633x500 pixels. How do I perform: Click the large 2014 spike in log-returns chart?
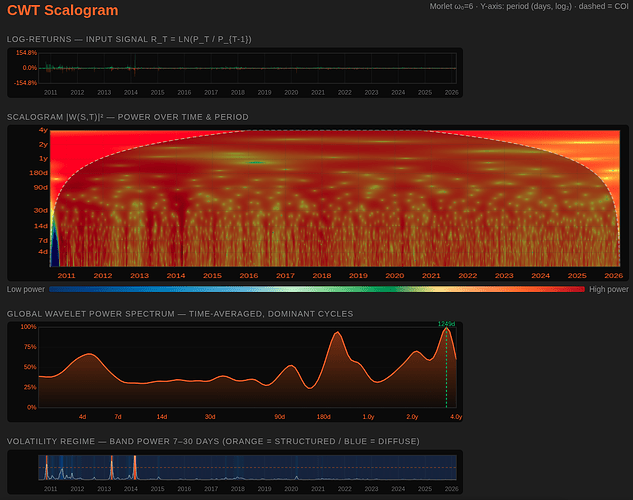tap(134, 65)
